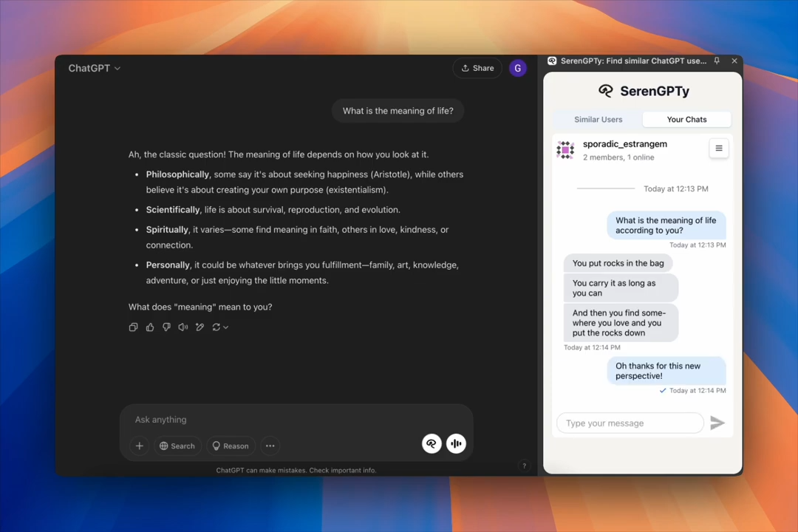This screenshot has width=798, height=532.
Task: Enable the Search tool
Action: point(177,446)
